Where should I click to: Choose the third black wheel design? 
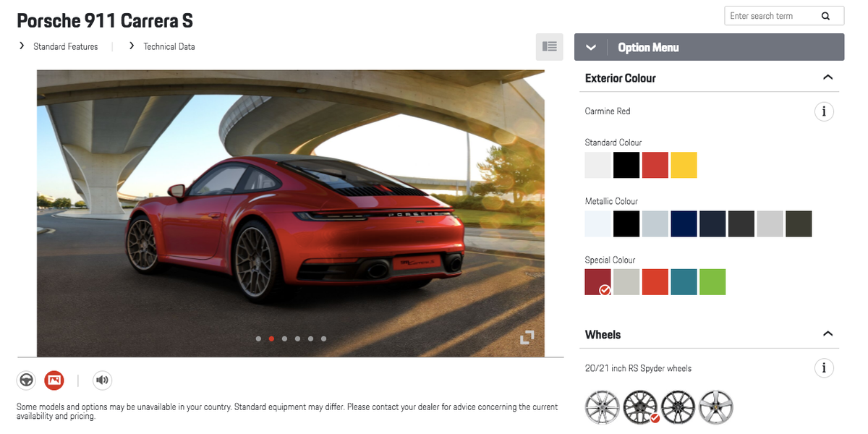click(x=678, y=407)
